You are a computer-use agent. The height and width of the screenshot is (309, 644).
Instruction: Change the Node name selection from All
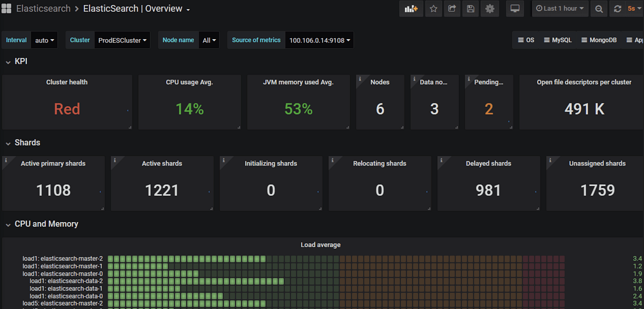pos(209,40)
